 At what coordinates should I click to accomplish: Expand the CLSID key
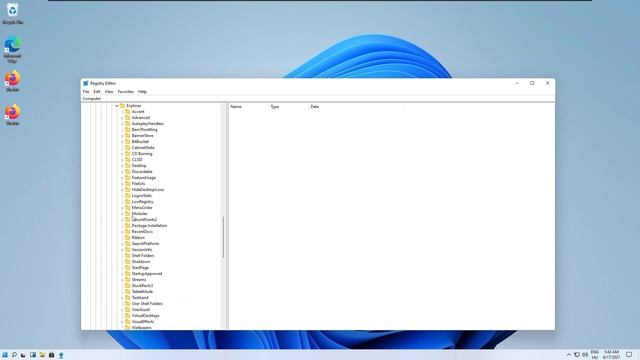122,160
